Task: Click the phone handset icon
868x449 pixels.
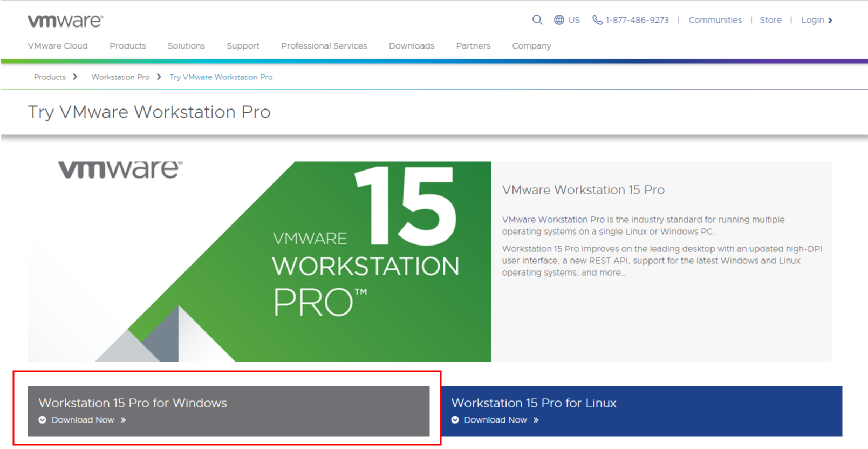Action: (597, 20)
